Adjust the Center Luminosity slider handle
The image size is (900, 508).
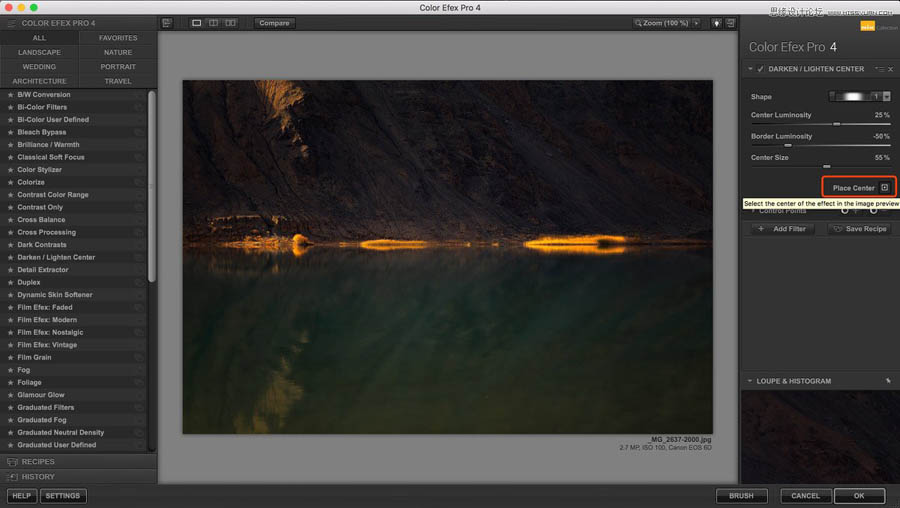tap(837, 124)
